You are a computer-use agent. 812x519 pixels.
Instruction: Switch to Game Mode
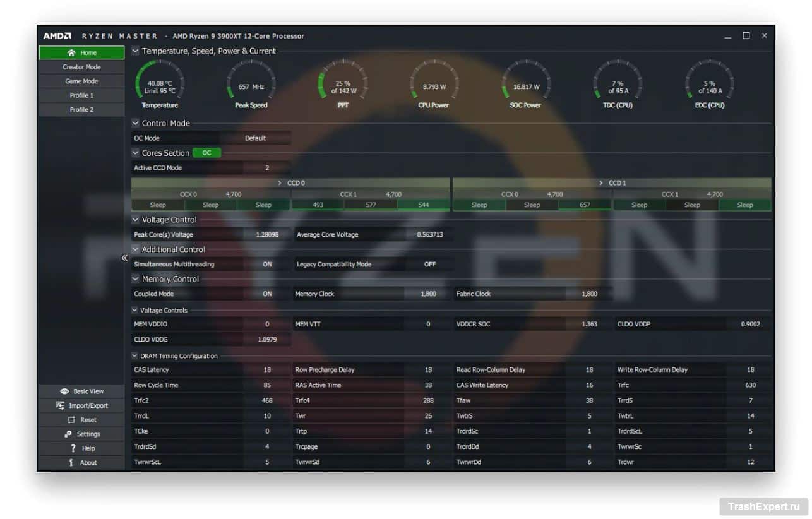(x=81, y=81)
